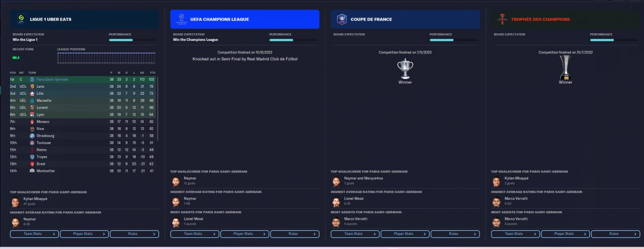
Task: Click the Strasbourg club badge
Action: 32,136
